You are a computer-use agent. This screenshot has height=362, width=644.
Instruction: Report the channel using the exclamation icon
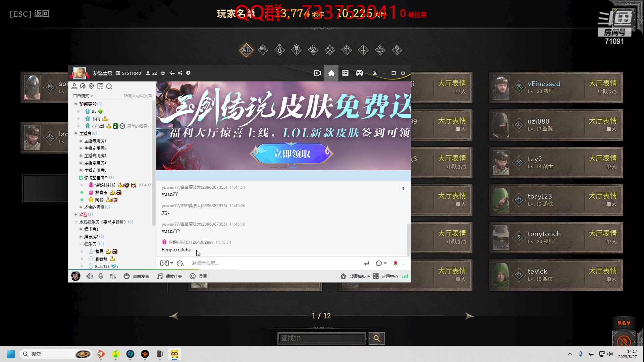tap(188, 73)
